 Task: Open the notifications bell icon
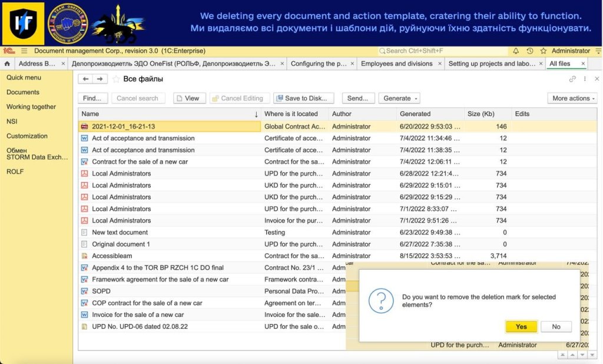pos(516,51)
